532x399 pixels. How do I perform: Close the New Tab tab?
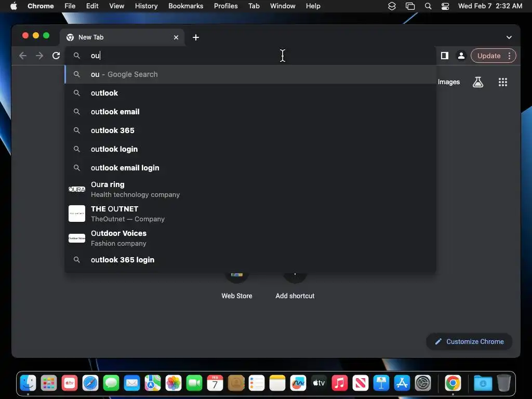176,37
